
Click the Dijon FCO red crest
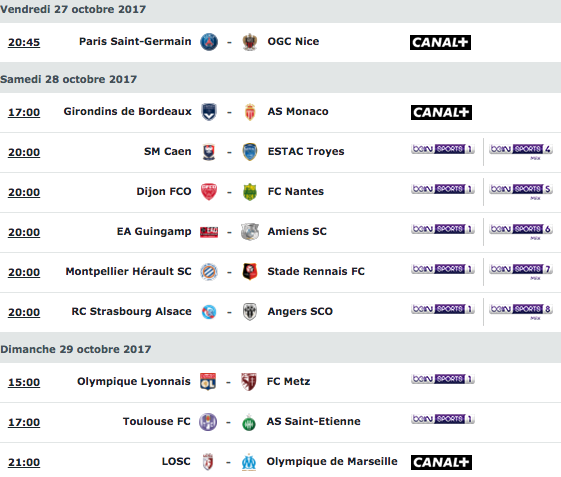point(209,192)
